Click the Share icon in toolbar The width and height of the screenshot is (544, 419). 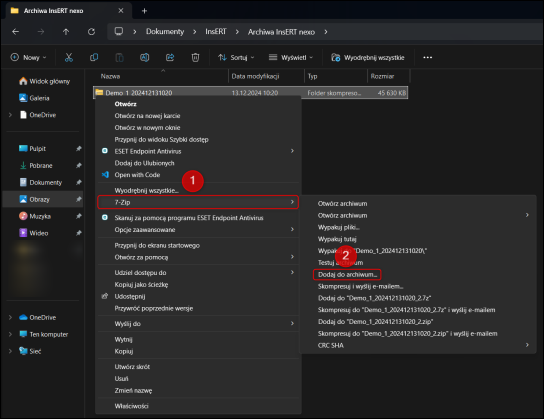click(x=170, y=58)
